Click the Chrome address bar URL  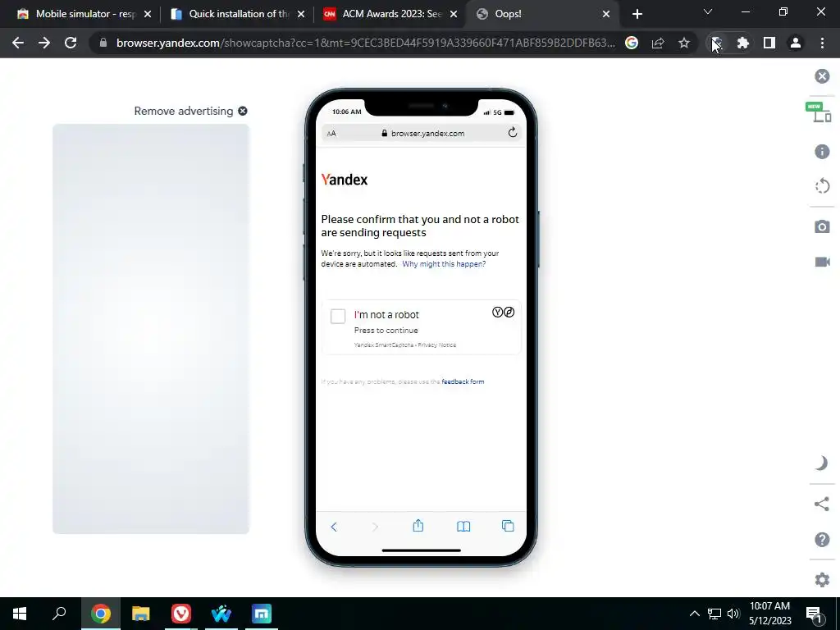pos(365,43)
